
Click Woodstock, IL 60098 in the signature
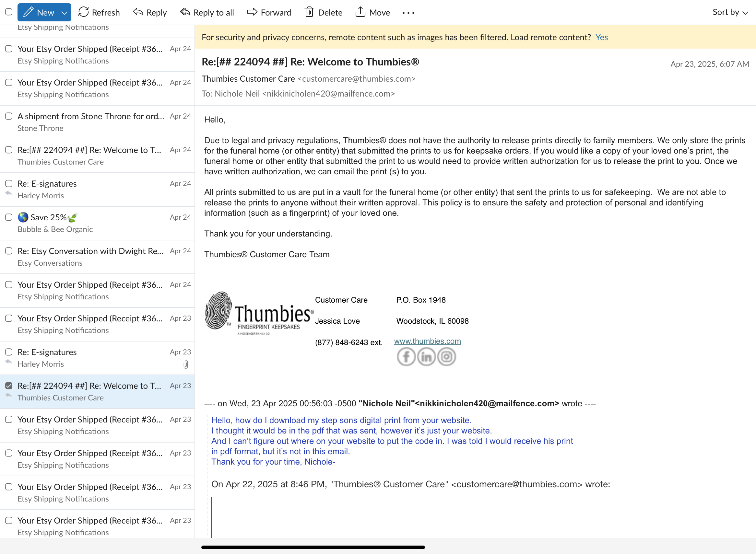432,321
